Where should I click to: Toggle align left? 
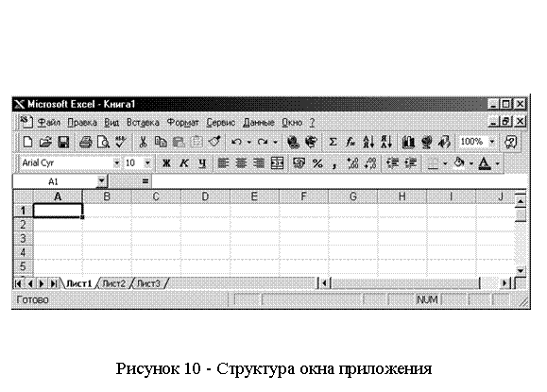point(223,162)
